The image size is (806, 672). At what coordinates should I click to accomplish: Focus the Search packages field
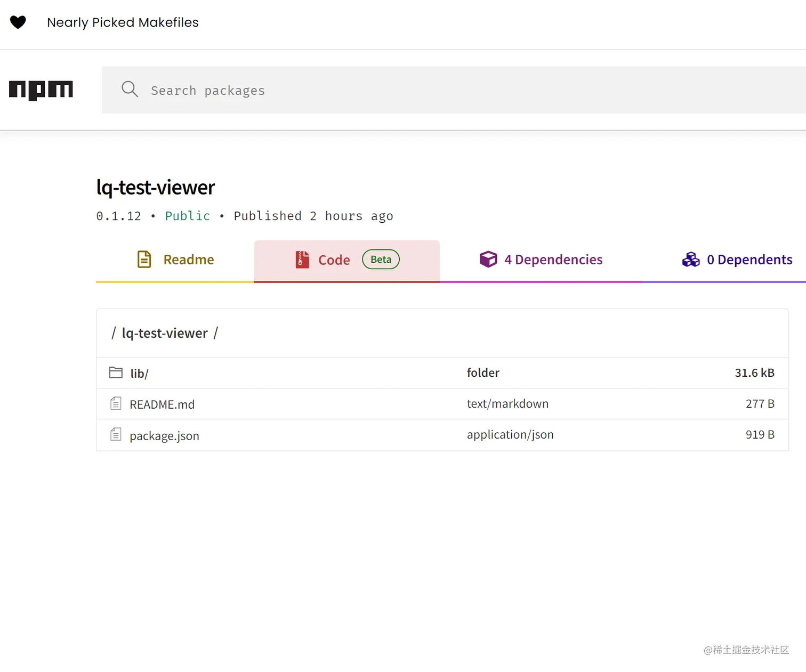tap(454, 90)
